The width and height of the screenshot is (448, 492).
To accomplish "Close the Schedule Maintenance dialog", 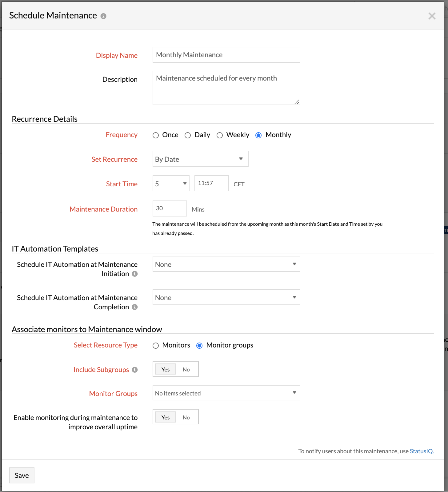I will point(432,16).
